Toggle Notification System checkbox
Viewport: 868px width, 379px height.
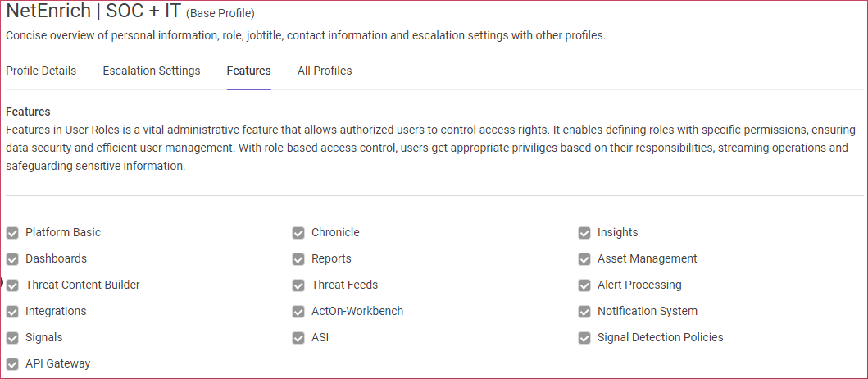584,312
